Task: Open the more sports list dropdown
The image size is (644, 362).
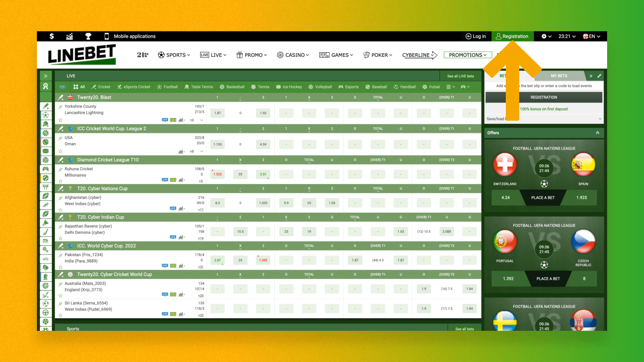Action: click(x=450, y=87)
